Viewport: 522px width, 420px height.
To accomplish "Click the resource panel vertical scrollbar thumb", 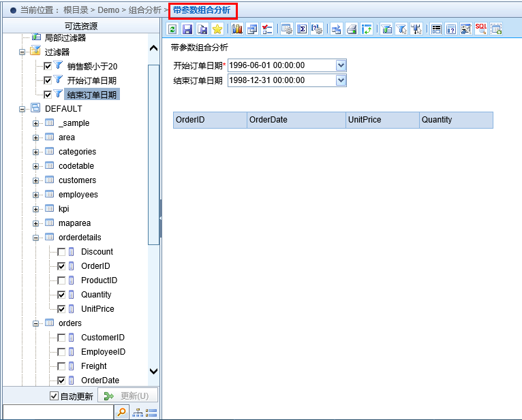I will [153, 155].
